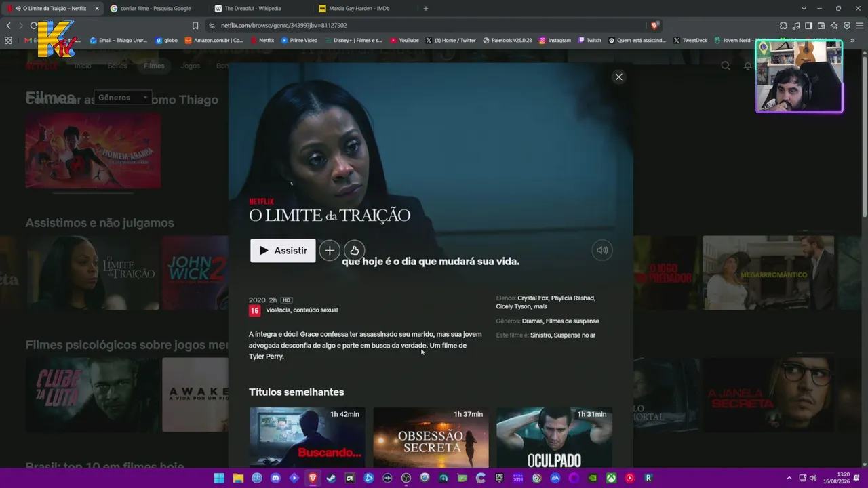Open the Filmes de suspense genre link

pyautogui.click(x=572, y=321)
